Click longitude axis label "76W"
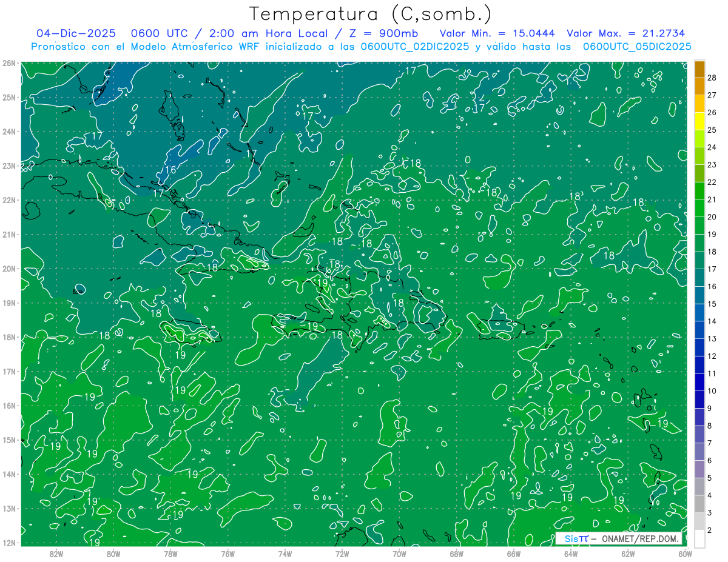This screenshot has height=562, width=728. (x=227, y=554)
